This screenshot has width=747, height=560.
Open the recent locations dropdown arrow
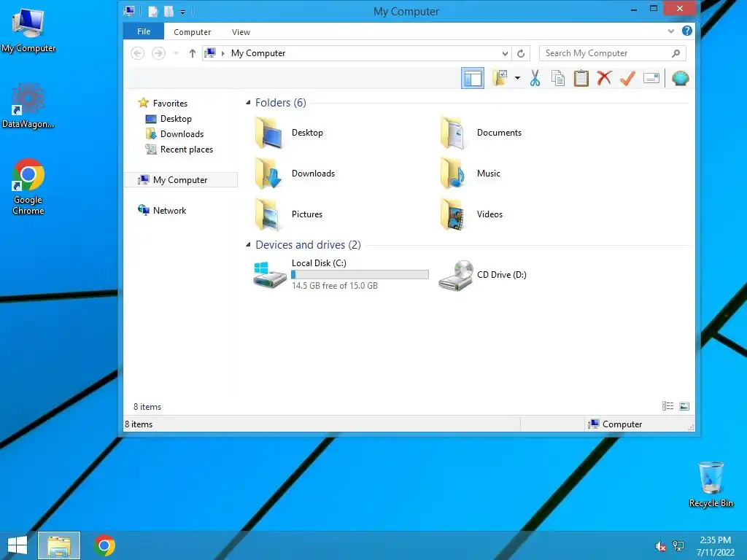pyautogui.click(x=176, y=53)
